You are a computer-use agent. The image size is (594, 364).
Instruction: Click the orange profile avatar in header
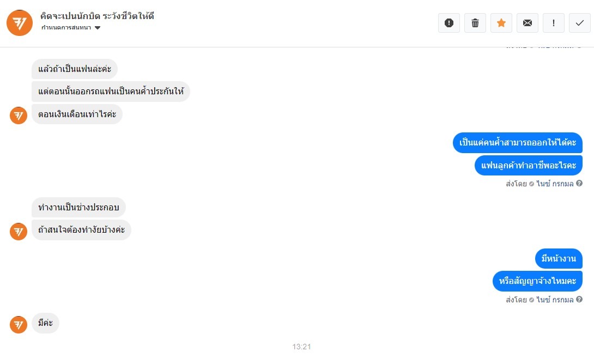20,23
